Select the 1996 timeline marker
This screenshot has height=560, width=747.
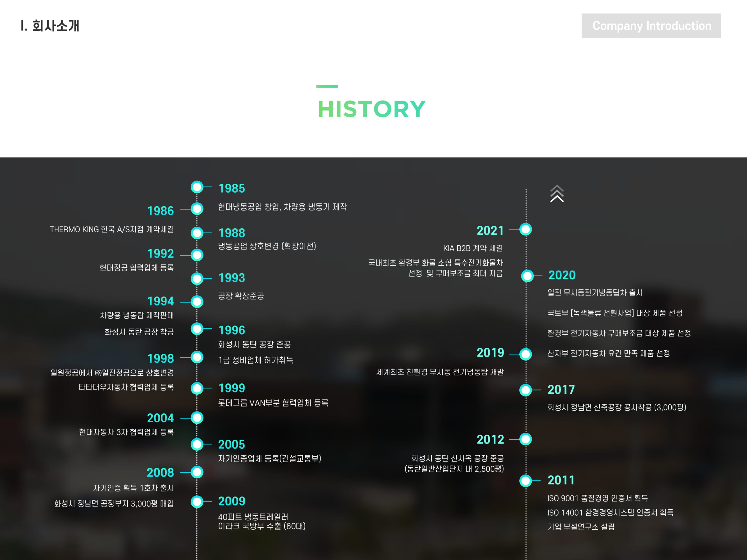(197, 329)
